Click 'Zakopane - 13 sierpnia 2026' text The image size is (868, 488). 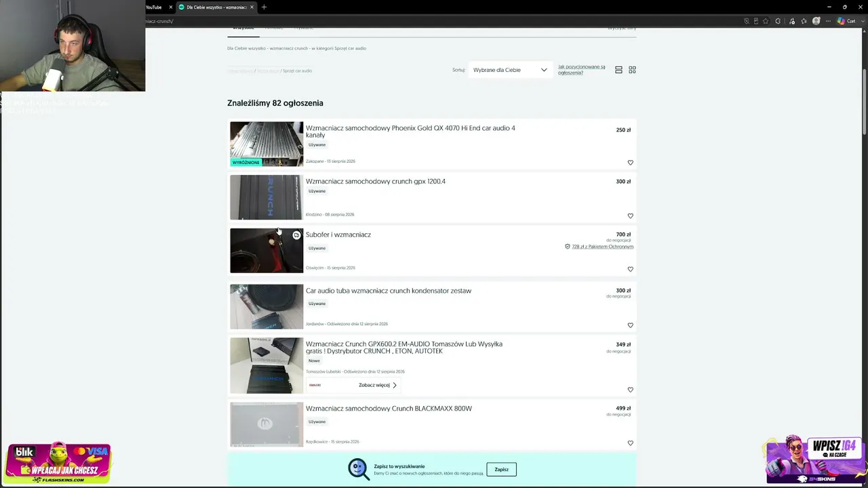[x=330, y=161]
